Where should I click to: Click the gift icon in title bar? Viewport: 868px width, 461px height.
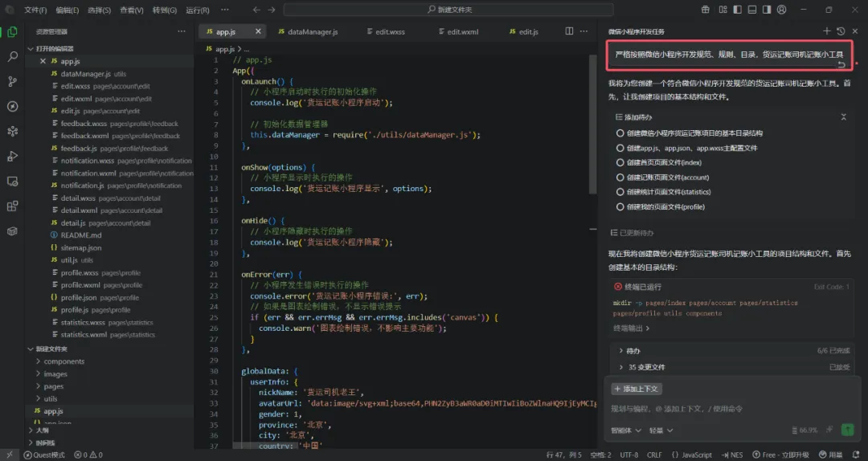click(706, 10)
